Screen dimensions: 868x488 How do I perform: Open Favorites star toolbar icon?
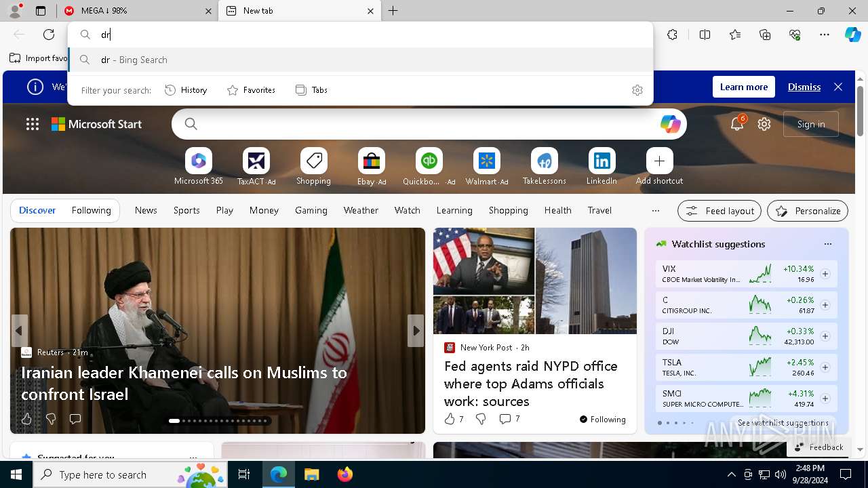click(735, 35)
